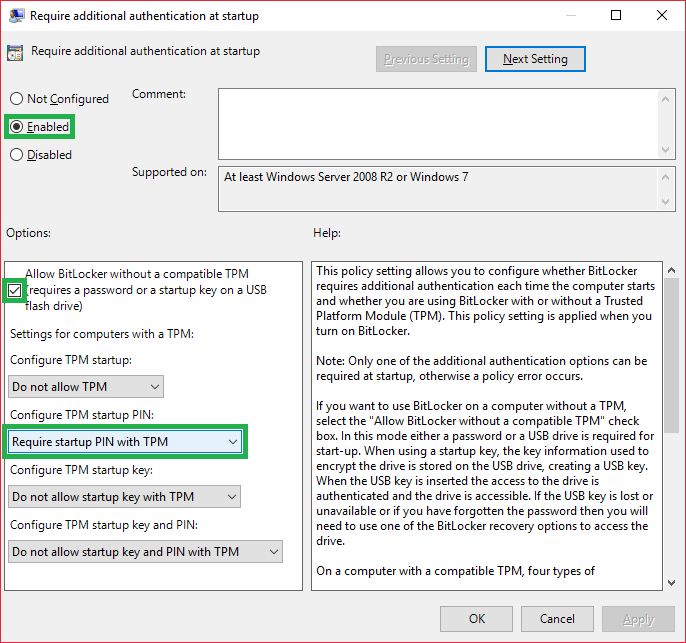Click the Supported on scroll-down arrow
This screenshot has height=643, width=686.
coord(665,202)
